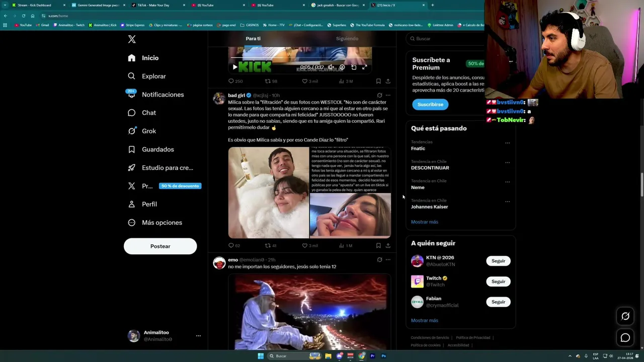Image resolution: width=644 pixels, height=362 pixels.
Task: Open the photo of the girl smiling
Action: pos(350,215)
